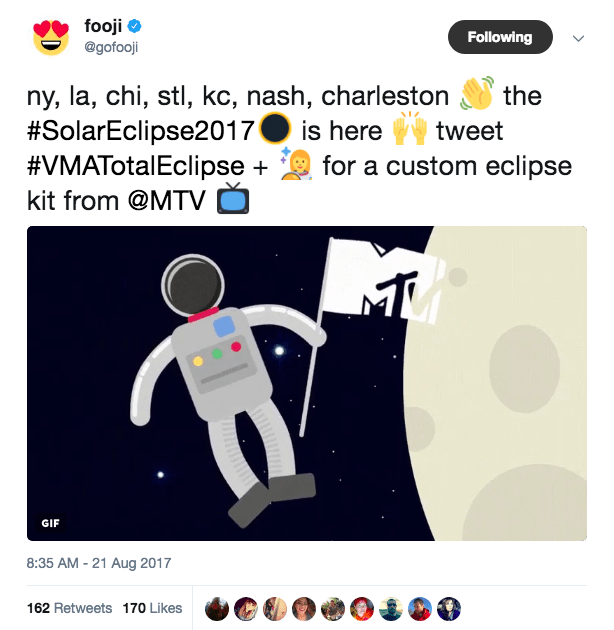Click the last liker avatar in the row

coord(451,608)
